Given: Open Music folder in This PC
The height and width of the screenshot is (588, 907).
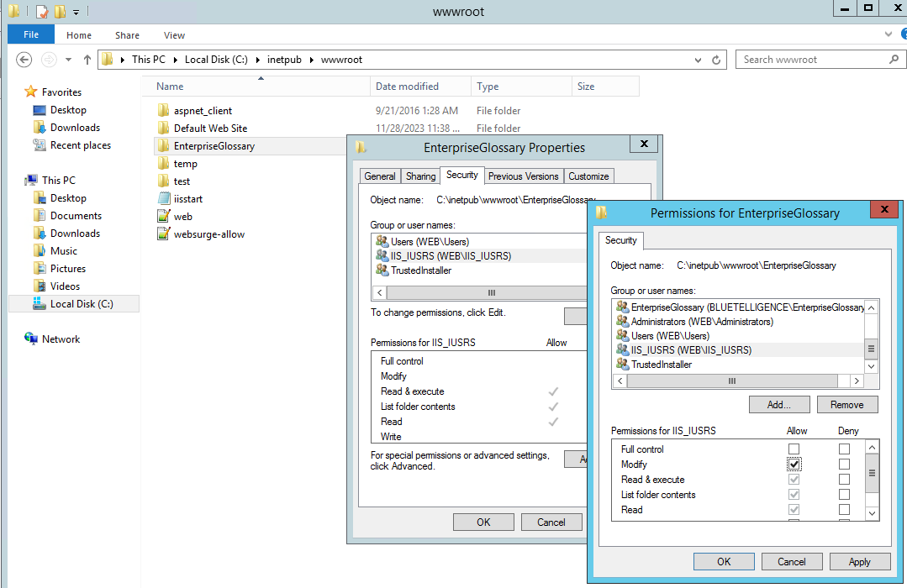Looking at the screenshot, I should pos(63,251).
